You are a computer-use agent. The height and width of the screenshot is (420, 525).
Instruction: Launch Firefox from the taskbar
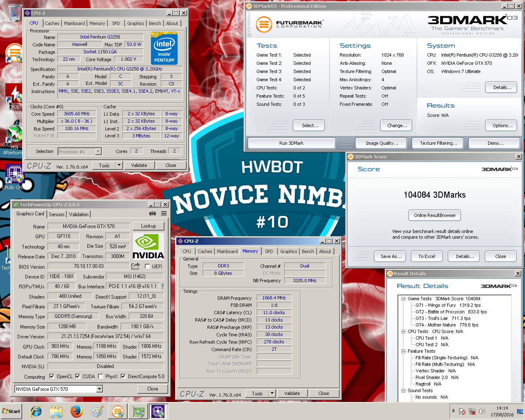tap(77, 411)
